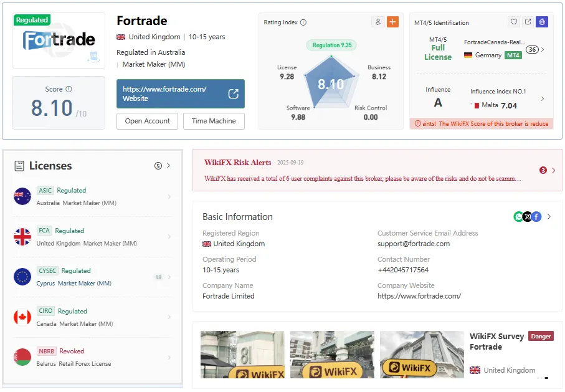This screenshot has width=565, height=392.
Task: Open the CYSEC Cyprus license row
Action: (x=93, y=277)
